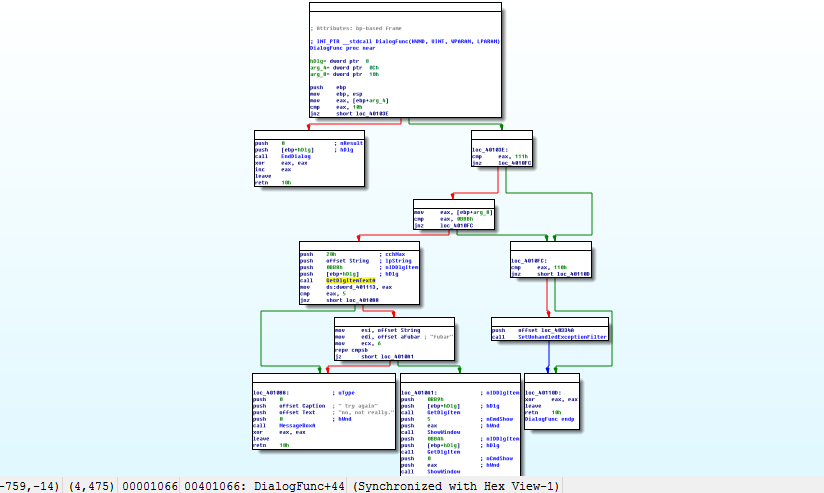Click the 'DialogFunc endp' line
824x493 pixels.
pos(550,419)
